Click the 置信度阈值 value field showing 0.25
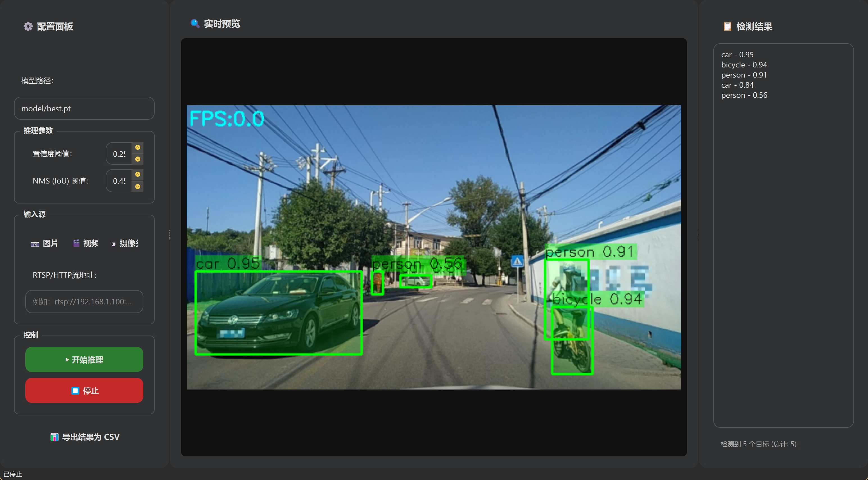 (119, 154)
